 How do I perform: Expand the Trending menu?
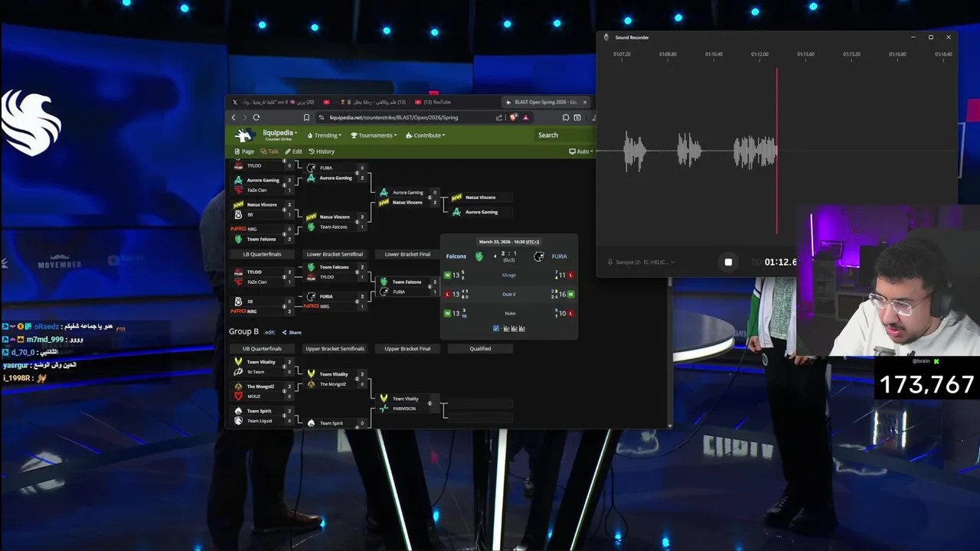coord(324,135)
